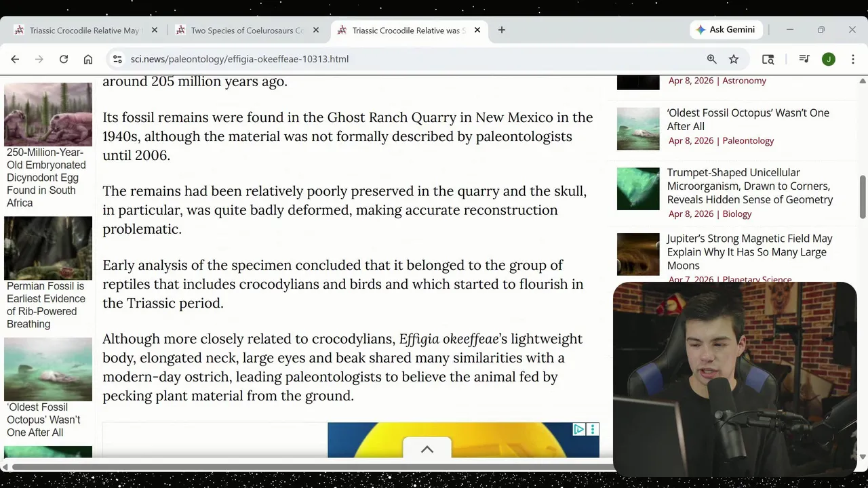This screenshot has width=868, height=488.
Task: Click Paleontology category under Octopus article
Action: (x=748, y=141)
